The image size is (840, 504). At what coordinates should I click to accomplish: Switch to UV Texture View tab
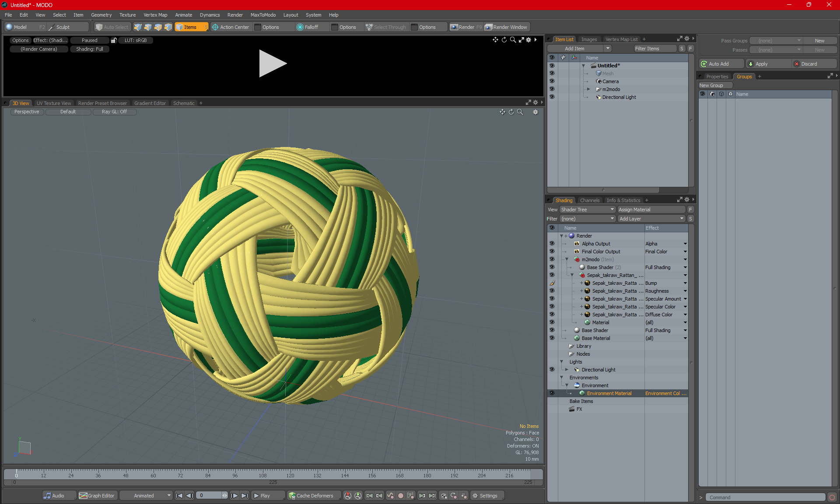pyautogui.click(x=54, y=103)
